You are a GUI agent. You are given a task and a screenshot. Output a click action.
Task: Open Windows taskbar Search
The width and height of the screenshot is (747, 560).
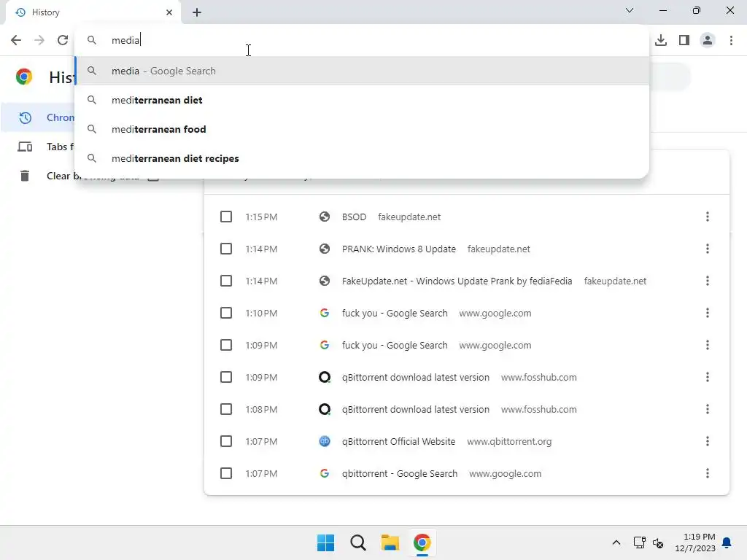click(x=357, y=542)
